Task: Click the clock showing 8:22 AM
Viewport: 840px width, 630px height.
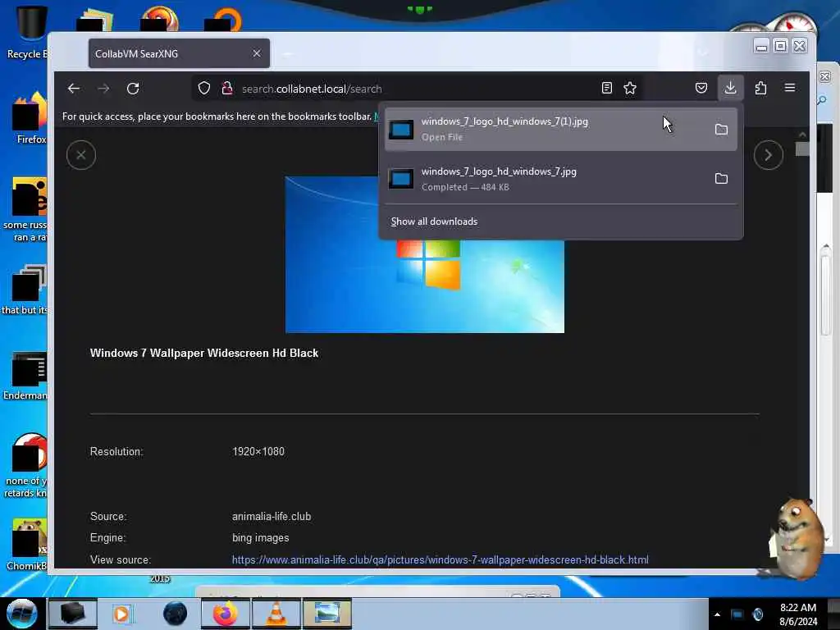Action: [x=797, y=614]
